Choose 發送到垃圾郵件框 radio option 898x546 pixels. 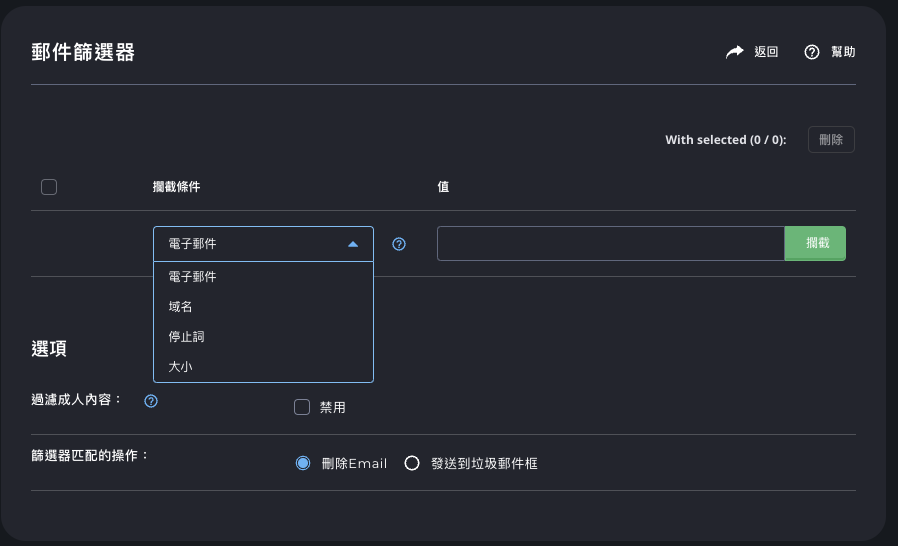[411, 463]
